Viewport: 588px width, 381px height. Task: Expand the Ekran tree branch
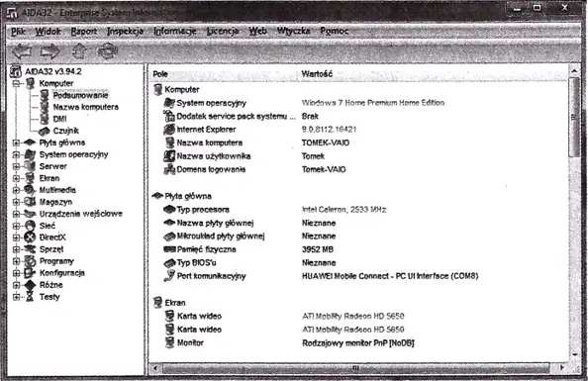[x=16, y=178]
